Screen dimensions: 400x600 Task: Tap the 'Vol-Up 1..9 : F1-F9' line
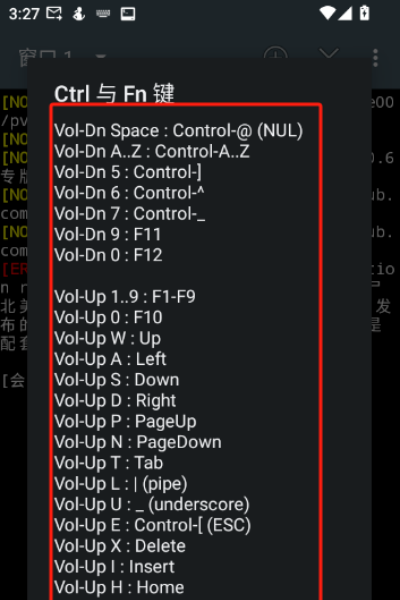[x=125, y=297]
